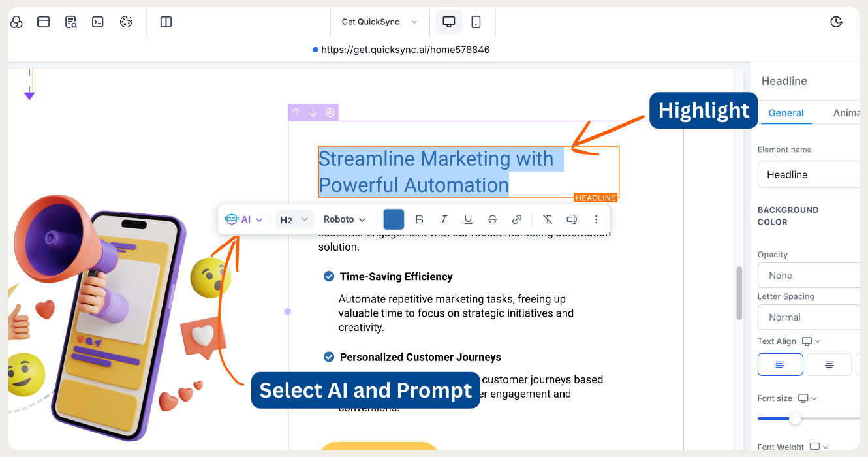Open the Opacity None dropdown
This screenshot has height=457, width=868.
(809, 276)
